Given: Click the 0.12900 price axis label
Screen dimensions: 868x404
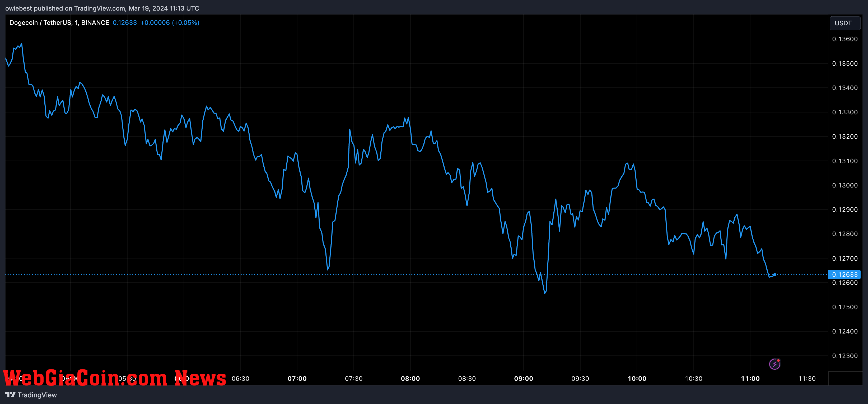Looking at the screenshot, I should coord(845,210).
